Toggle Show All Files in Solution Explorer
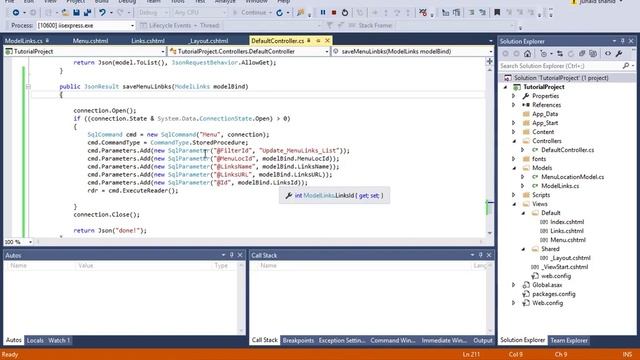The height and width of the screenshot is (360, 640). pos(593,53)
